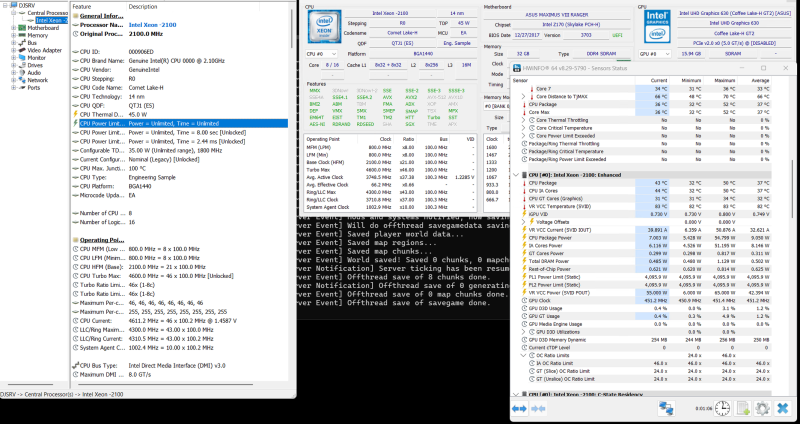Click the Maximum column header in Sensors

coord(720,81)
